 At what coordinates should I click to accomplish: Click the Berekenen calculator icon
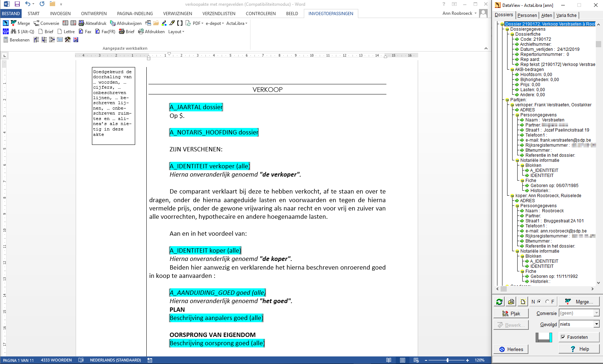6,40
